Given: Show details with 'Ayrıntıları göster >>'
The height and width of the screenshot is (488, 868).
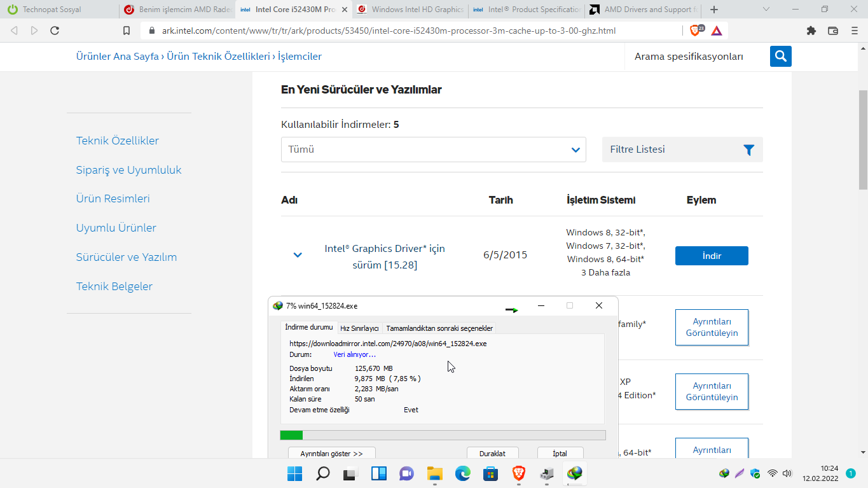Looking at the screenshot, I should point(331,454).
